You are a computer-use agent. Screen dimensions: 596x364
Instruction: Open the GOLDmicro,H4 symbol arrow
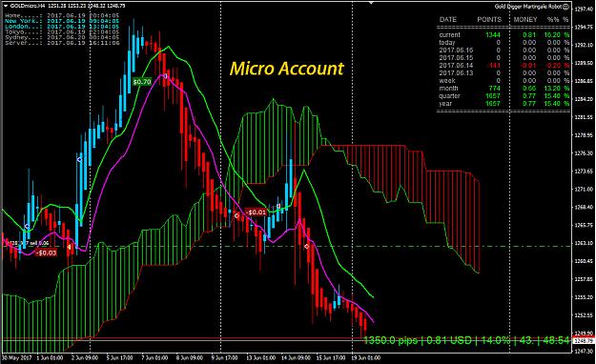6,6
